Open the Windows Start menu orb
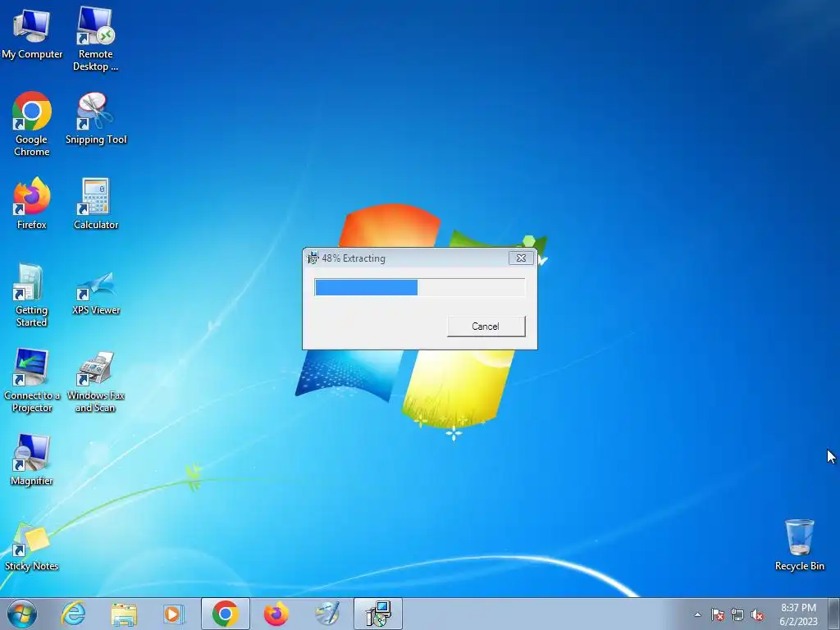 22,614
